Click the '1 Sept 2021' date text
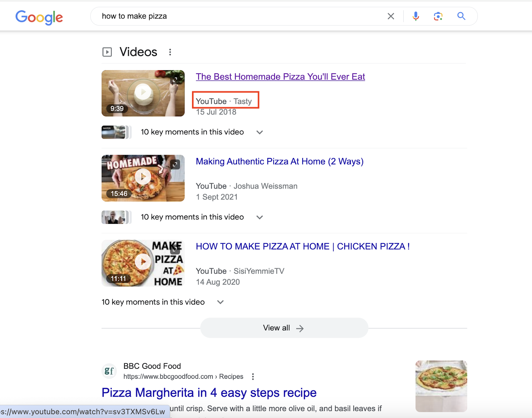Image resolution: width=532 pixels, height=418 pixels. [x=217, y=197]
